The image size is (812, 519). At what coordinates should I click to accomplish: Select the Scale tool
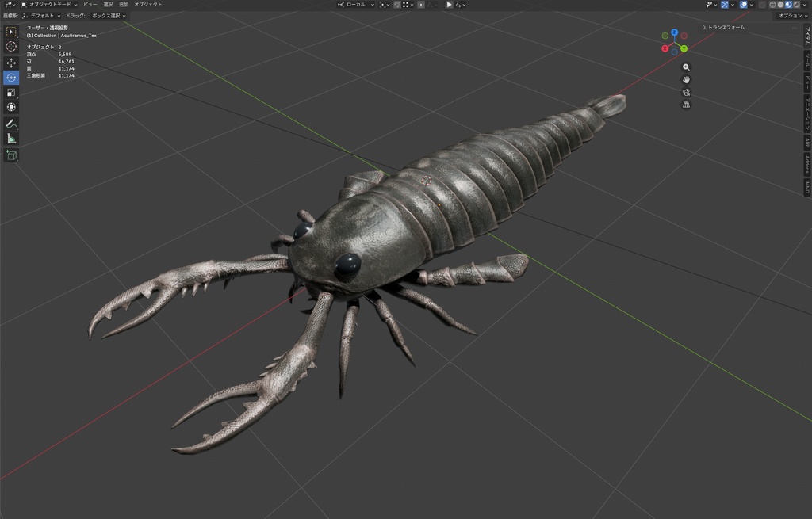pos(11,92)
